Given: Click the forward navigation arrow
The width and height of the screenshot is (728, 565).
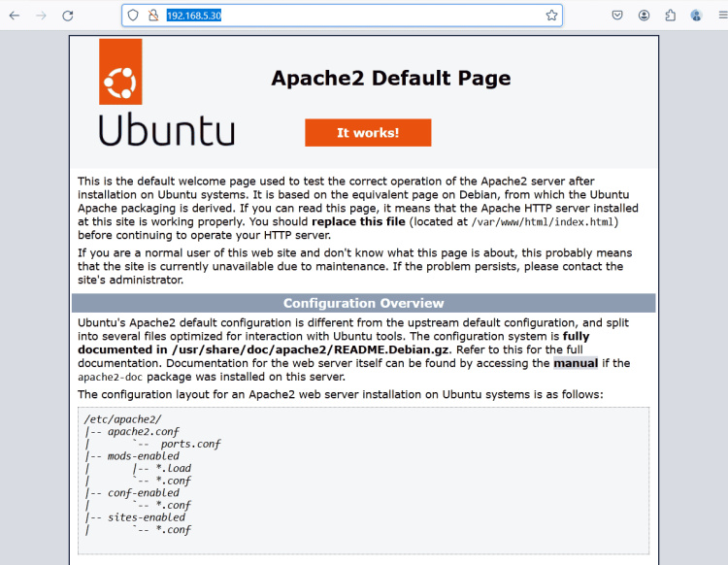Looking at the screenshot, I should 41,16.
